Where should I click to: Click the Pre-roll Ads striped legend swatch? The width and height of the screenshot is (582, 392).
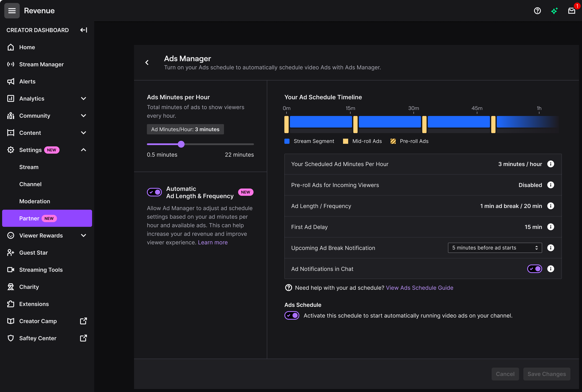point(393,141)
